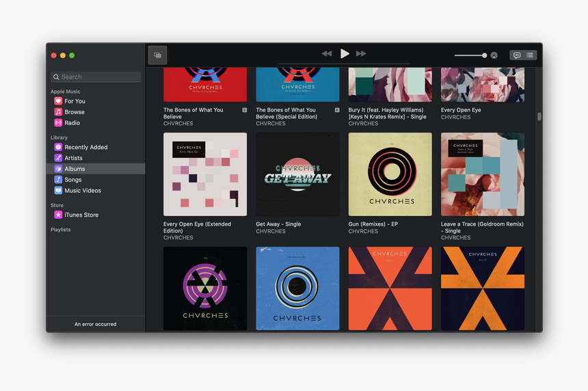The height and width of the screenshot is (391, 588).
Task: Click CHVRCHES artist under Gun (Remixes)
Action: [363, 231]
